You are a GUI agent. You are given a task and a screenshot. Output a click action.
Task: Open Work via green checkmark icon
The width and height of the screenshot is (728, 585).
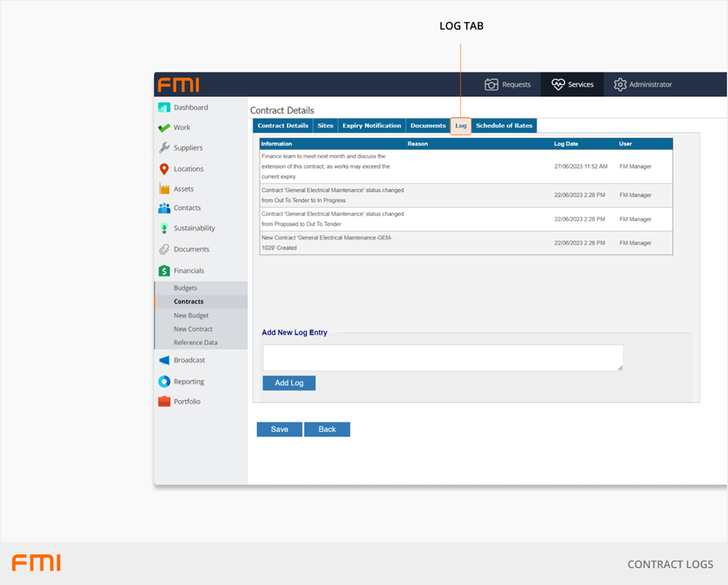coord(164,128)
